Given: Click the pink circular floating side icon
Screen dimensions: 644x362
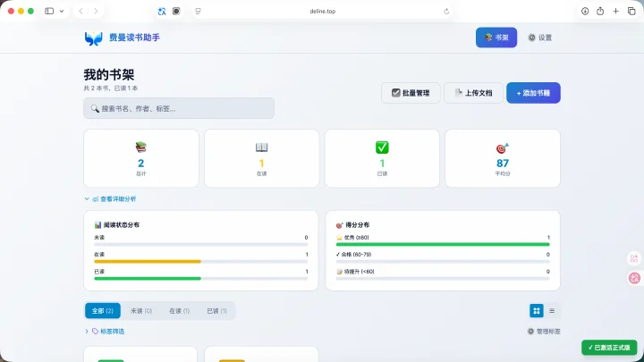Looking at the screenshot, I should point(634,278).
